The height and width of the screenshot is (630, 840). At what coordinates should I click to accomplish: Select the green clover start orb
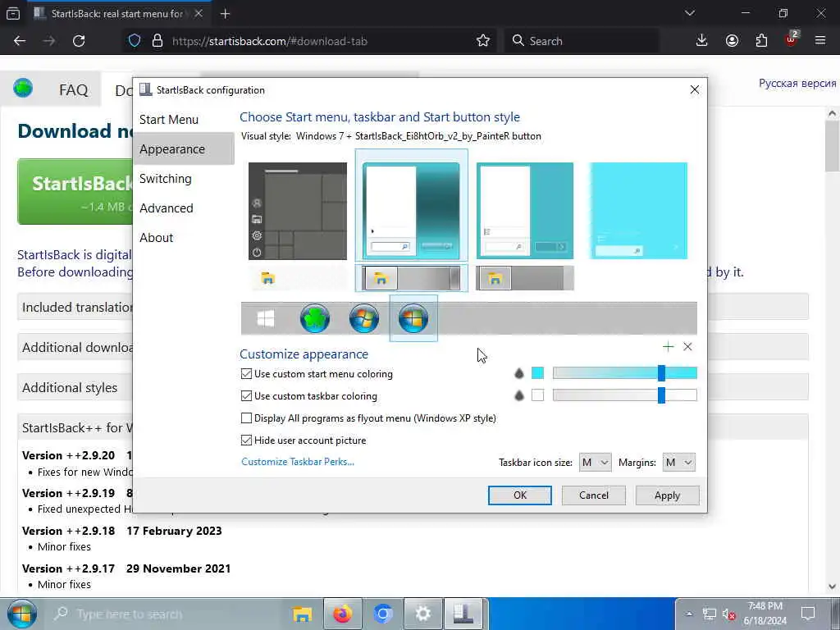[x=314, y=318]
